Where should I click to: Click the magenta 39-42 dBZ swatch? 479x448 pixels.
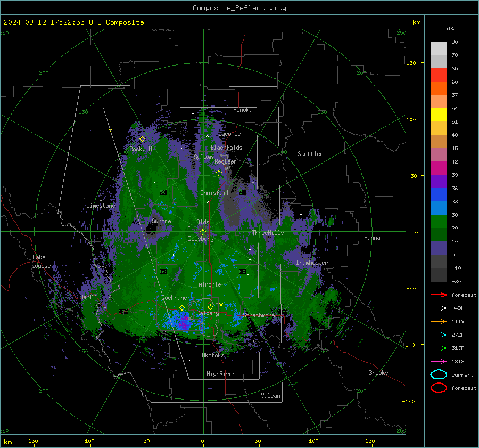click(439, 168)
